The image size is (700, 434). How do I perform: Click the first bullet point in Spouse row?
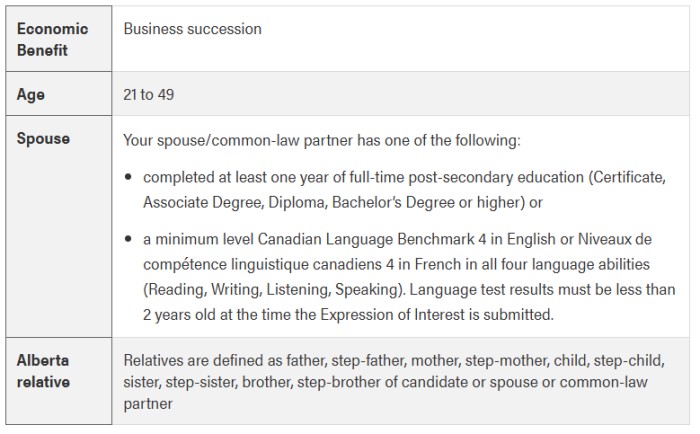130,177
